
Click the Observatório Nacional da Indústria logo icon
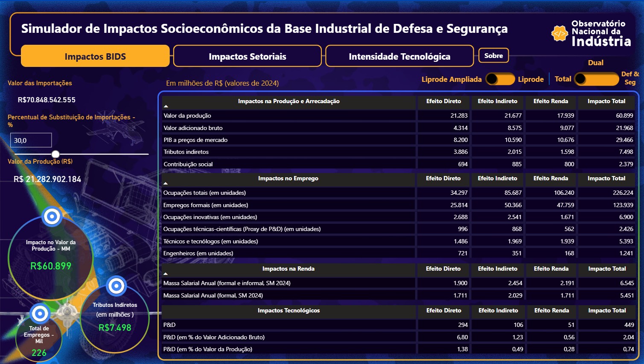(559, 33)
